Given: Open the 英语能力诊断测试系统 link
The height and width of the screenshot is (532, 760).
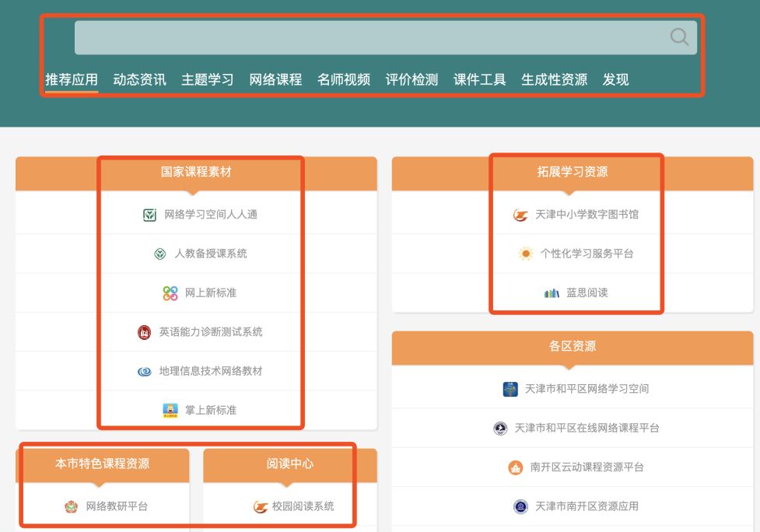Looking at the screenshot, I should (x=211, y=332).
